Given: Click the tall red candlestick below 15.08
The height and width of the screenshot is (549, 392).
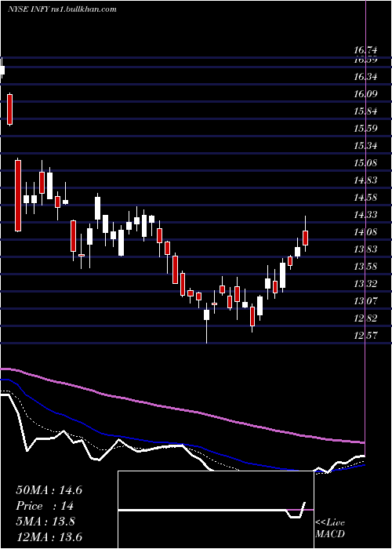Looking at the screenshot, I should (18, 195).
